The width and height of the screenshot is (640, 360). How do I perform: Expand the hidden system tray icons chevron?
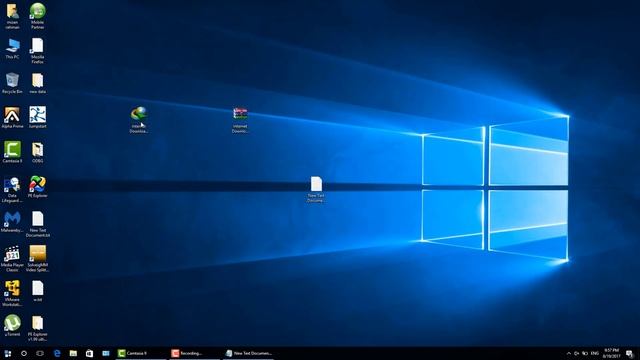569,353
